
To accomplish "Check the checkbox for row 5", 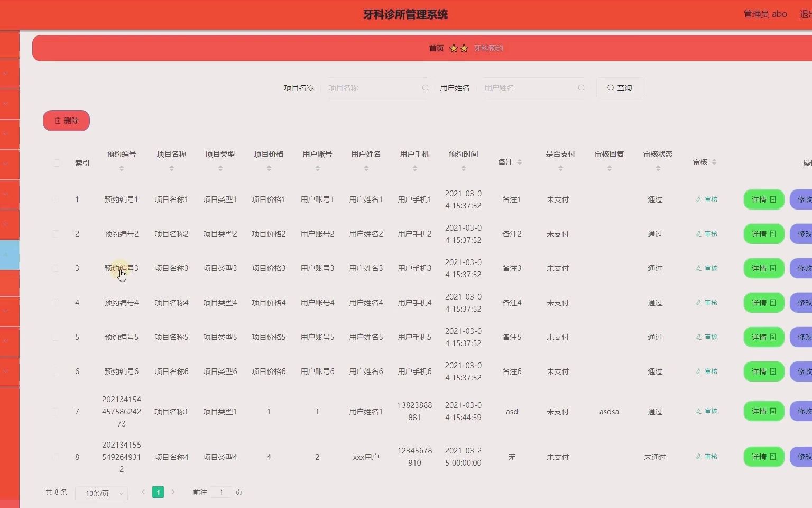I will (56, 337).
